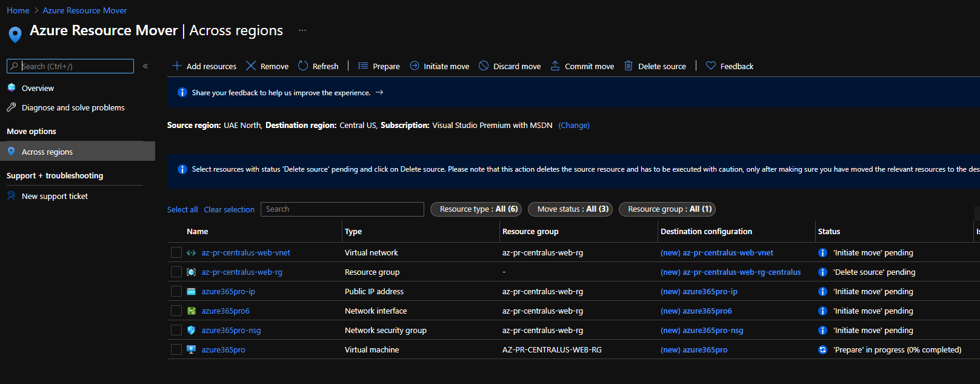980x384 pixels.
Task: Sort by Status column header
Action: coord(829,232)
